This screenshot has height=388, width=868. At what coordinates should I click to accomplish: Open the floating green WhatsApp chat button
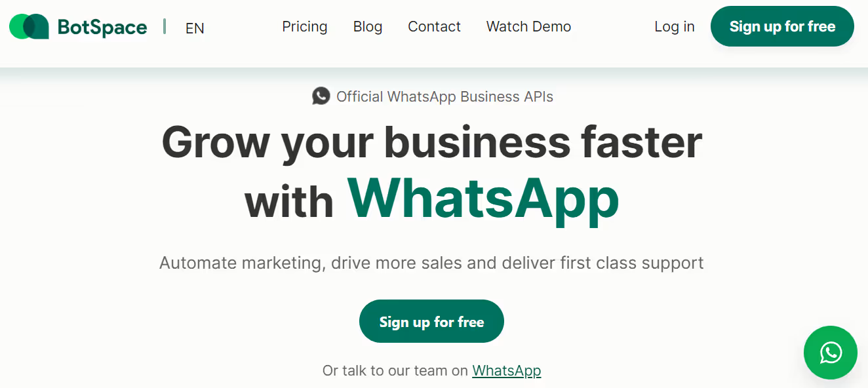coord(831,353)
